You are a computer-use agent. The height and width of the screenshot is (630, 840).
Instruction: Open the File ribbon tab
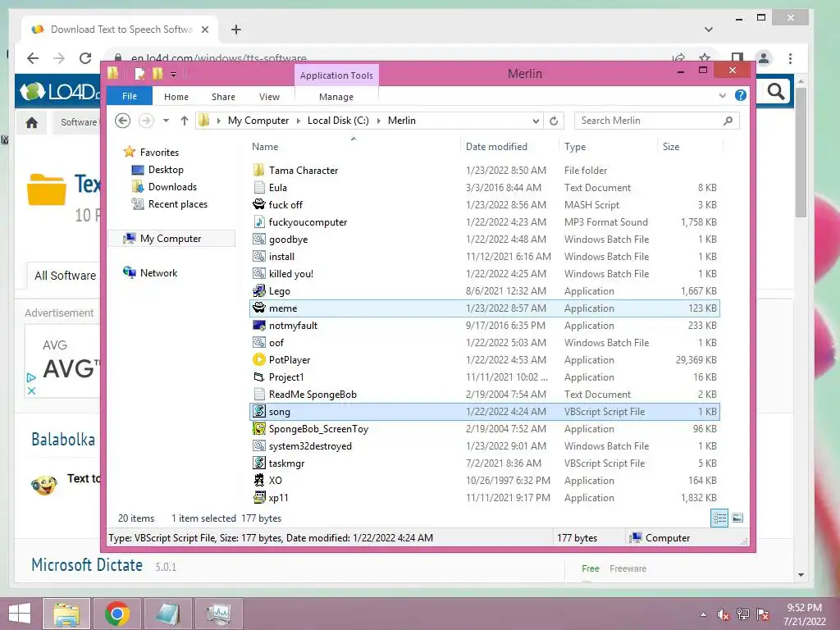pyautogui.click(x=130, y=96)
